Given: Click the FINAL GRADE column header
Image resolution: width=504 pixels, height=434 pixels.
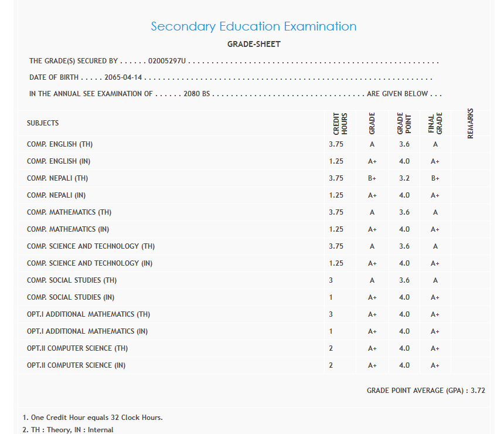Looking at the screenshot, I should (x=435, y=124).
